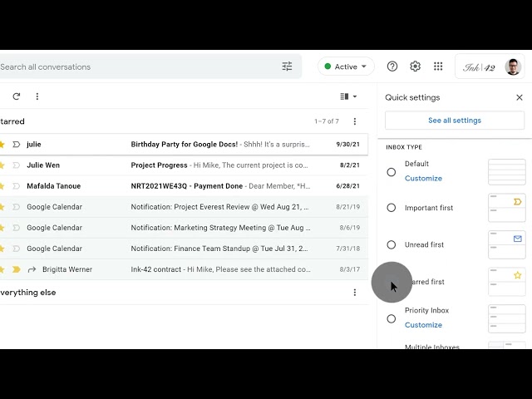The width and height of the screenshot is (532, 399).
Task: Select Important first inbox type
Action: click(x=392, y=208)
